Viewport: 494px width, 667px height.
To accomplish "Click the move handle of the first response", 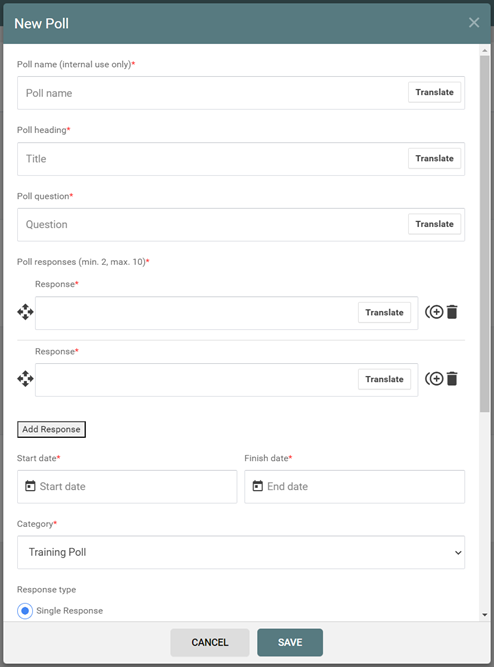I will (25, 312).
